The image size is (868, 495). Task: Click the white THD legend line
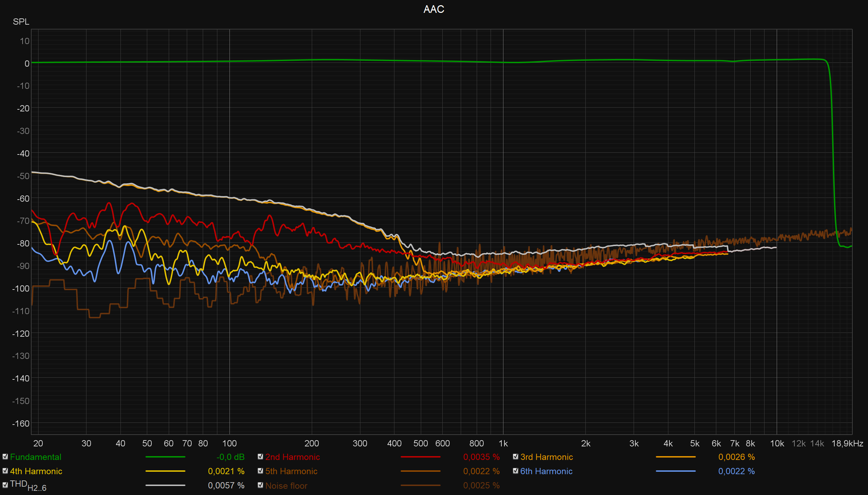tap(165, 486)
